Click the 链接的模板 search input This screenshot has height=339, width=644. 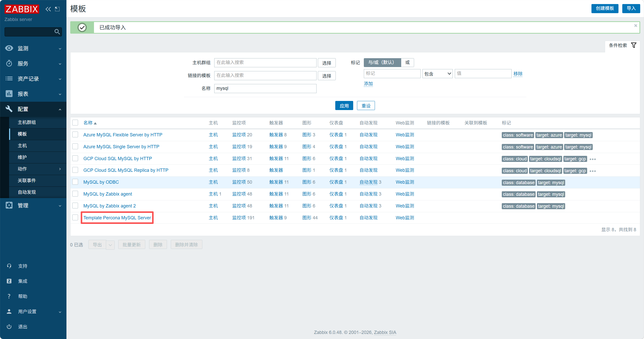[265, 75]
